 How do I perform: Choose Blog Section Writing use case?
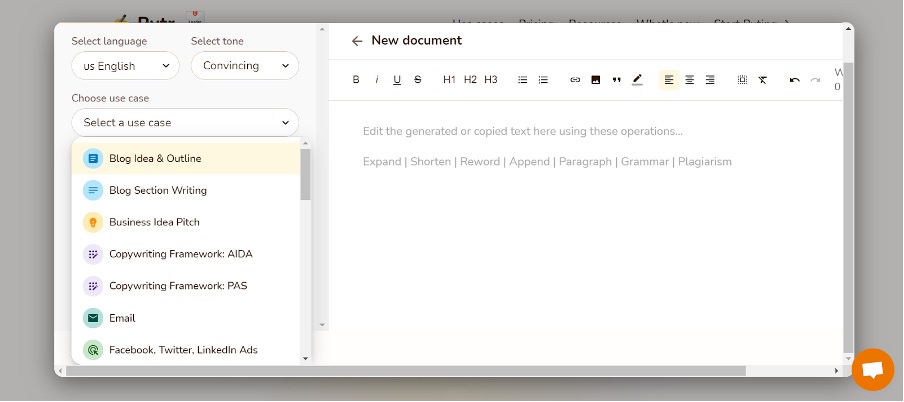157,190
